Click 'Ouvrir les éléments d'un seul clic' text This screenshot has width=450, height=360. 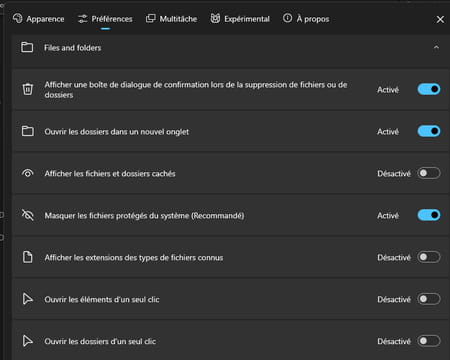click(102, 299)
